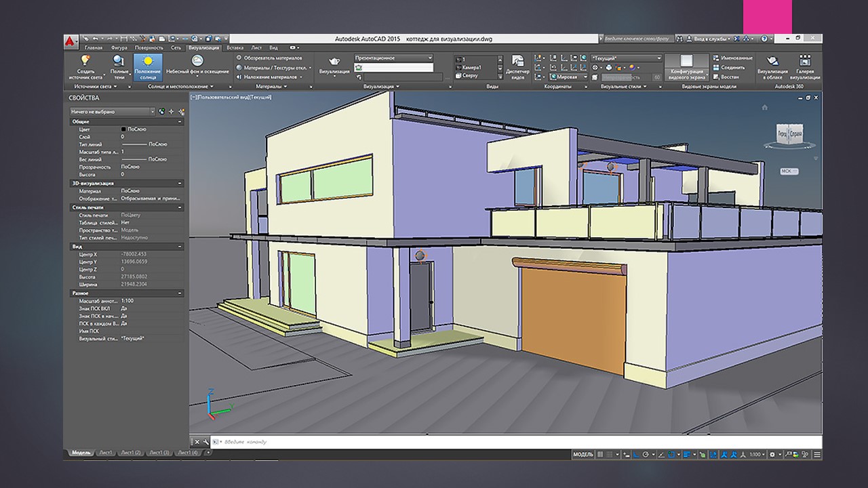Image resolution: width=868 pixels, height=488 pixels.
Task: Open the Презентационное render preset dropdown
Action: tap(393, 58)
